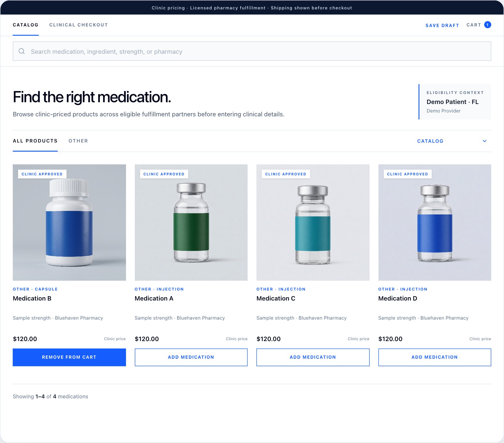The image size is (504, 443).
Task: Click the Medication A title
Action: pyautogui.click(x=154, y=298)
